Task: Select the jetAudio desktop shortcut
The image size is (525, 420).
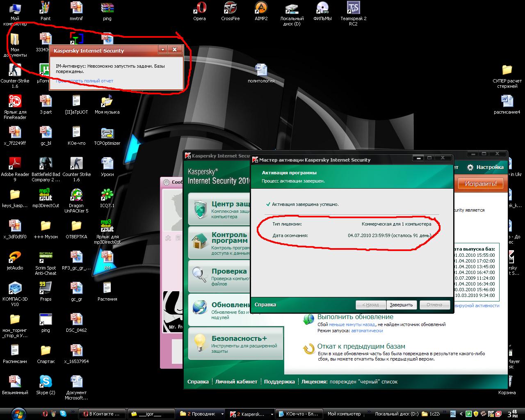Action: click(x=15, y=260)
